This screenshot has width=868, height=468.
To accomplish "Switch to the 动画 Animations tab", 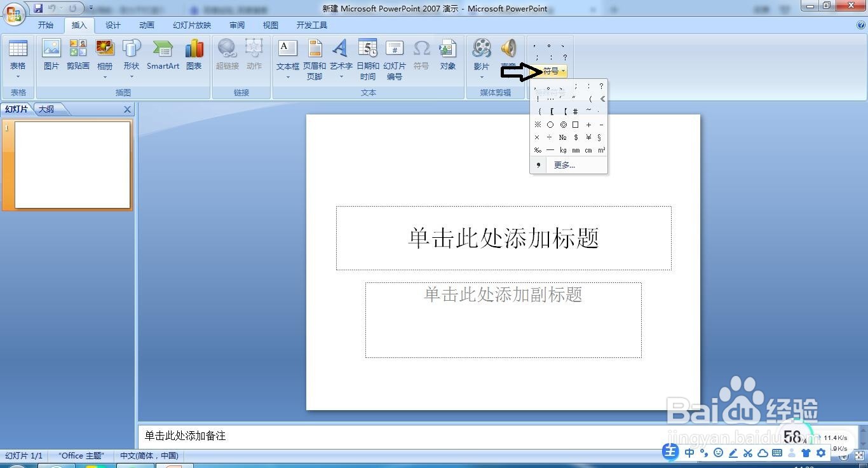I will click(x=147, y=25).
